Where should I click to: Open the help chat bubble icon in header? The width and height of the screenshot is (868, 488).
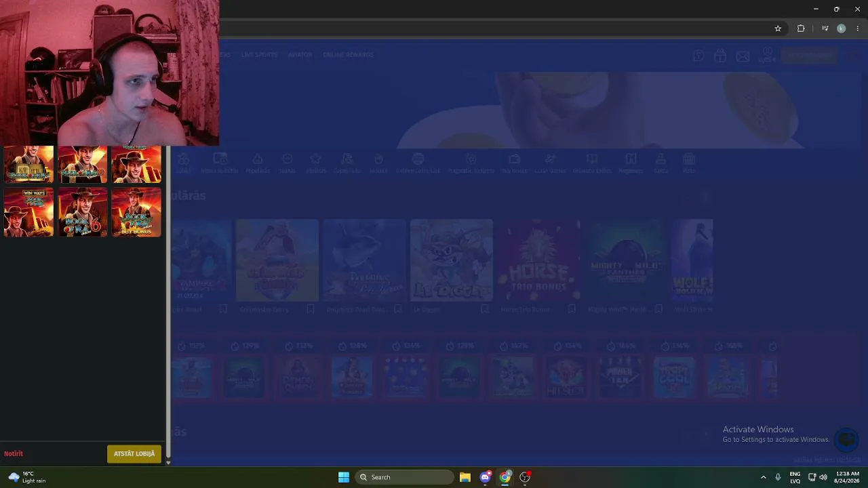pyautogui.click(x=698, y=56)
